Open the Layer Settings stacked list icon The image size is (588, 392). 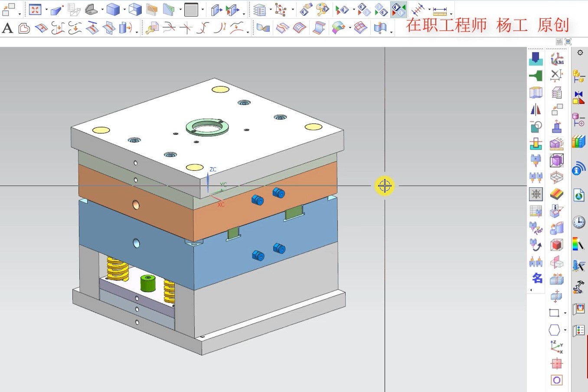[259, 10]
